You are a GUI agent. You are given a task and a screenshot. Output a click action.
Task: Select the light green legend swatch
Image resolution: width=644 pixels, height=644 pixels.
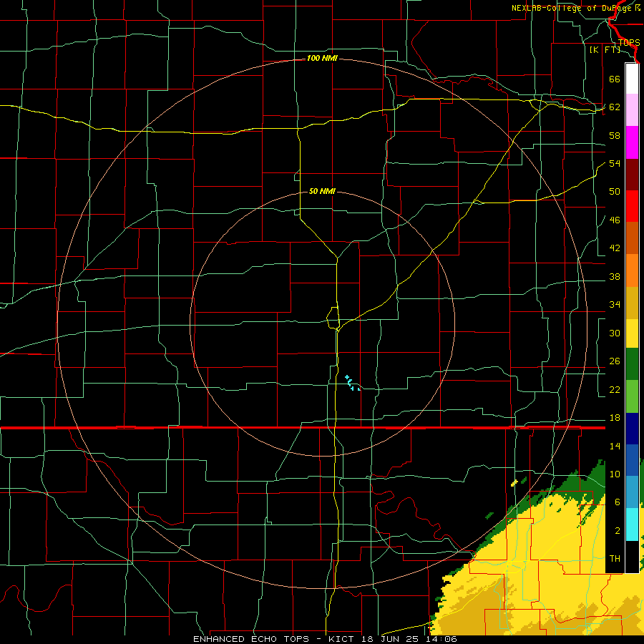632,396
